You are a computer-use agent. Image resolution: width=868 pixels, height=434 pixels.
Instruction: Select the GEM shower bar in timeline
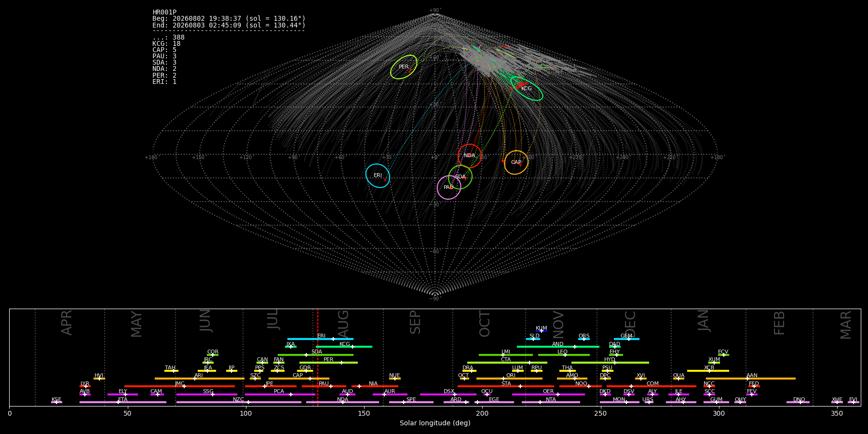pos(626,339)
